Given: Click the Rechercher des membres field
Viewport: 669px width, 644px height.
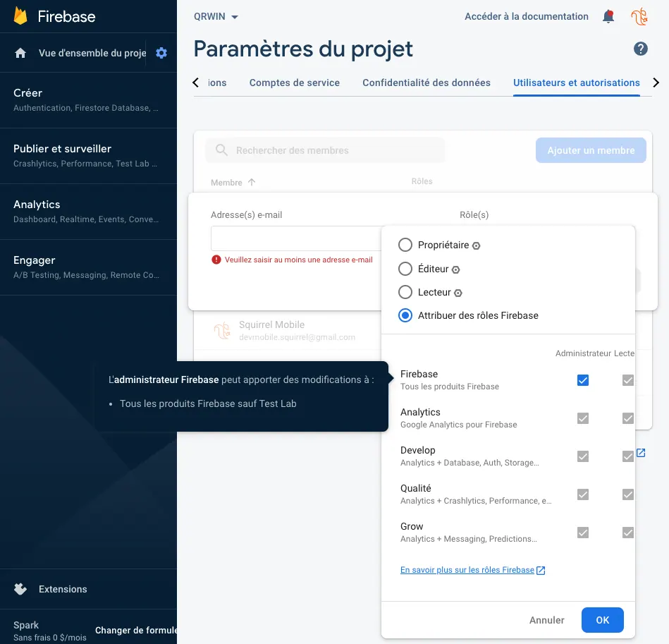Looking at the screenshot, I should click(325, 150).
